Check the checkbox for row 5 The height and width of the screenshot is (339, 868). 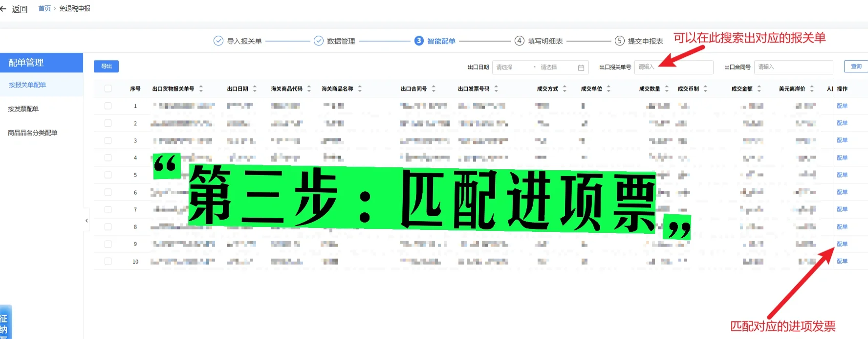[x=108, y=175]
